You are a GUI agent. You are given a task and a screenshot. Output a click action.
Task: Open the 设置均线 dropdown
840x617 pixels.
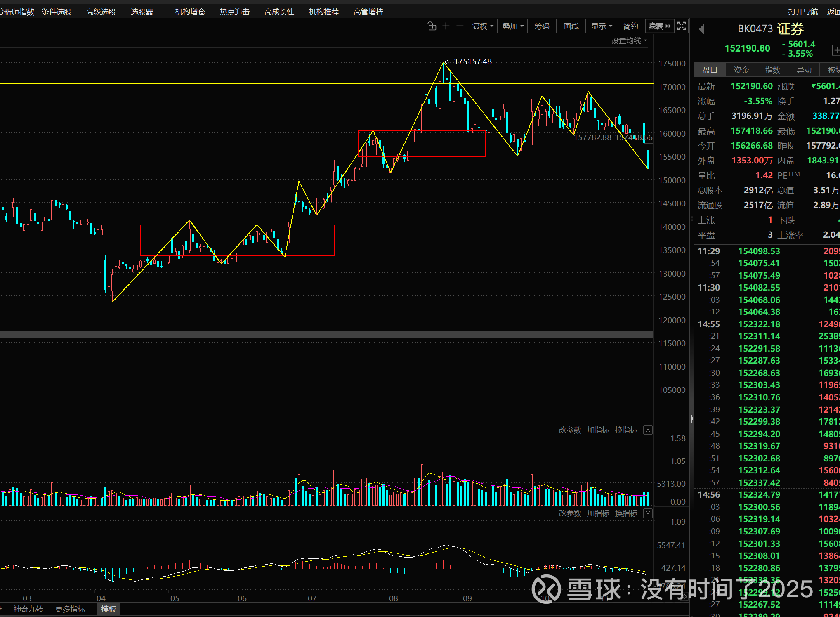click(x=629, y=40)
